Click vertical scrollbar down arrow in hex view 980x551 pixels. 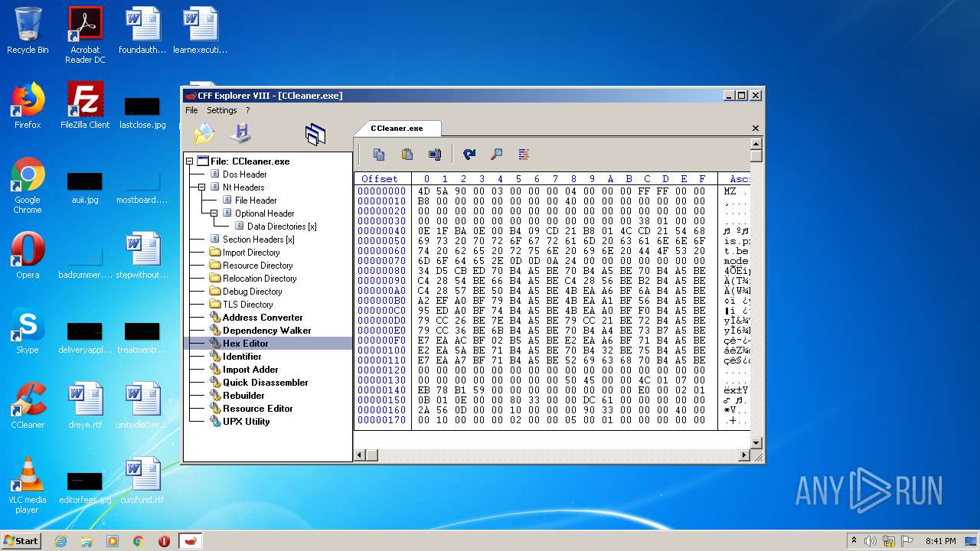pos(756,442)
